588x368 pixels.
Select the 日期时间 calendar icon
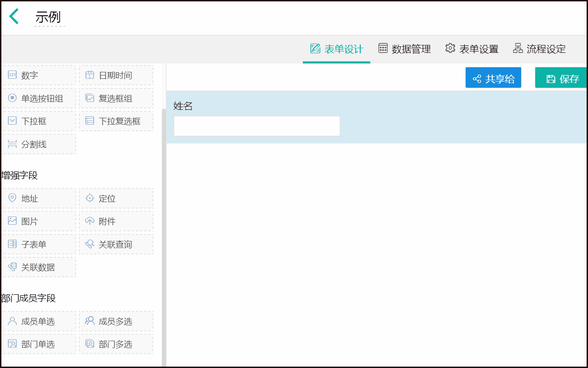(90, 75)
